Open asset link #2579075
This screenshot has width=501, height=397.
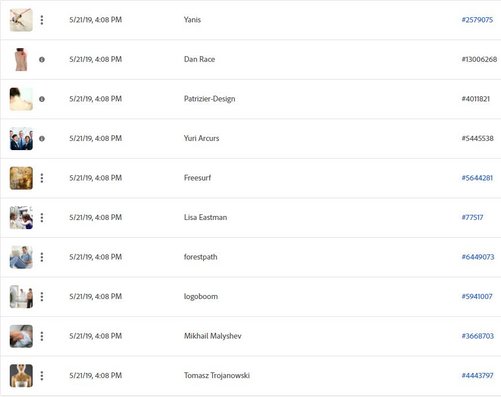[477, 20]
